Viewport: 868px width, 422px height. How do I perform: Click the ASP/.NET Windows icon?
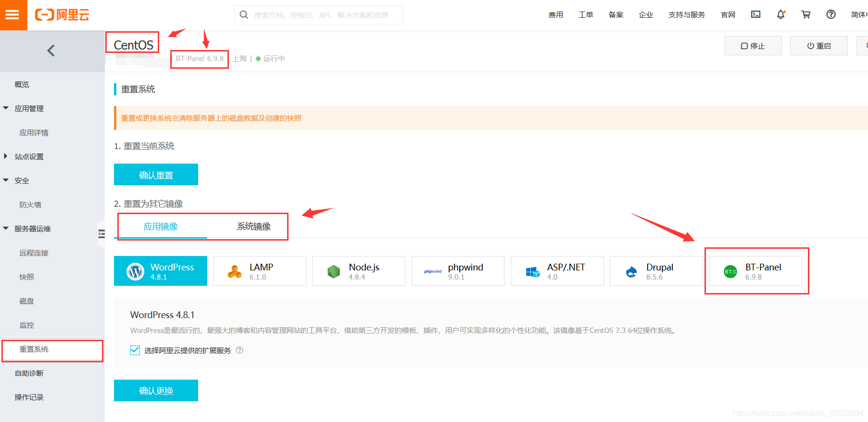coord(532,272)
